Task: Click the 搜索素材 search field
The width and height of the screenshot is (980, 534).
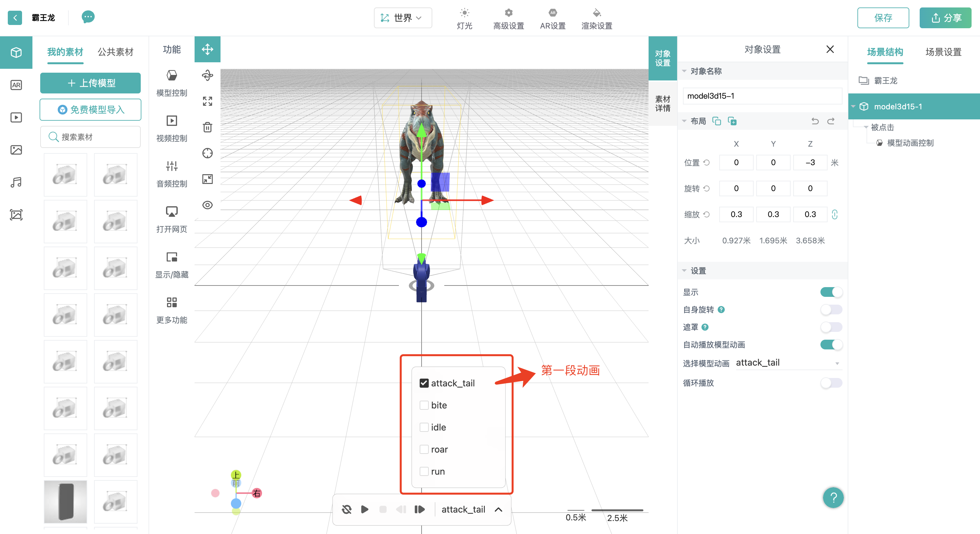Action: [90, 137]
